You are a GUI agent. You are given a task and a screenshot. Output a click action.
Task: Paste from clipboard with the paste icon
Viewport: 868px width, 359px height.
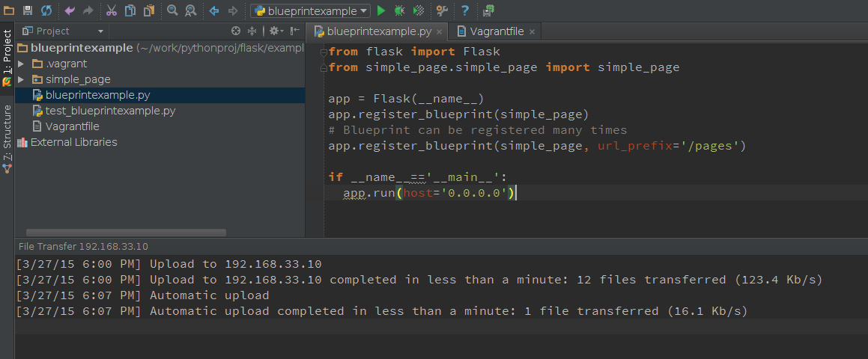149,10
